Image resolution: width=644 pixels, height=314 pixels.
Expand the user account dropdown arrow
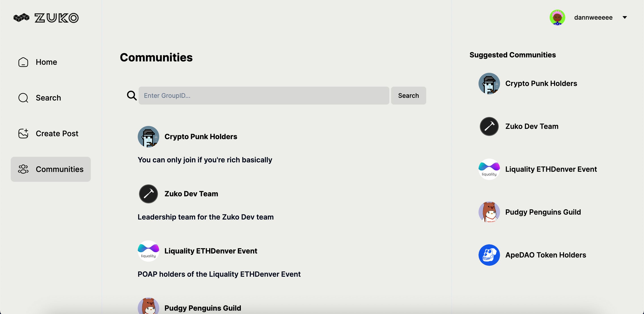625,17
